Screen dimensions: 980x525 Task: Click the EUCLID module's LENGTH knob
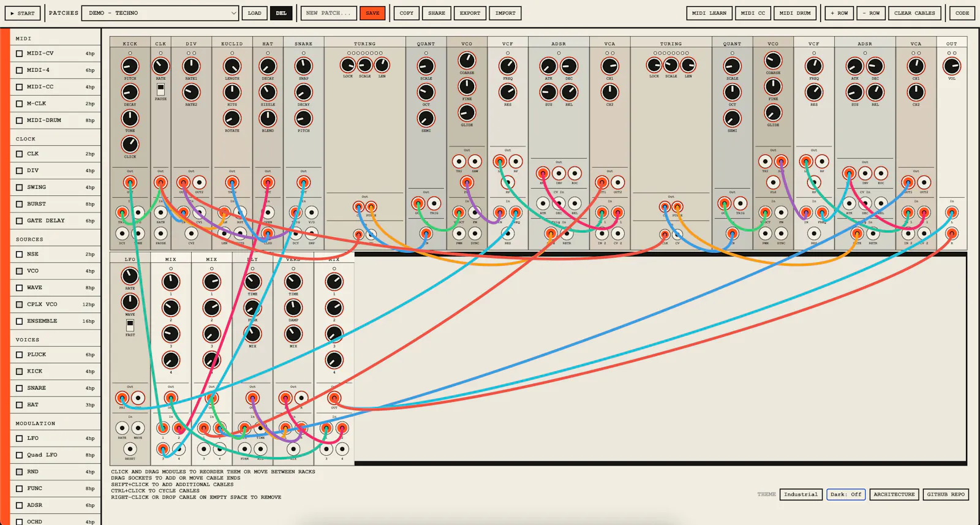(232, 66)
